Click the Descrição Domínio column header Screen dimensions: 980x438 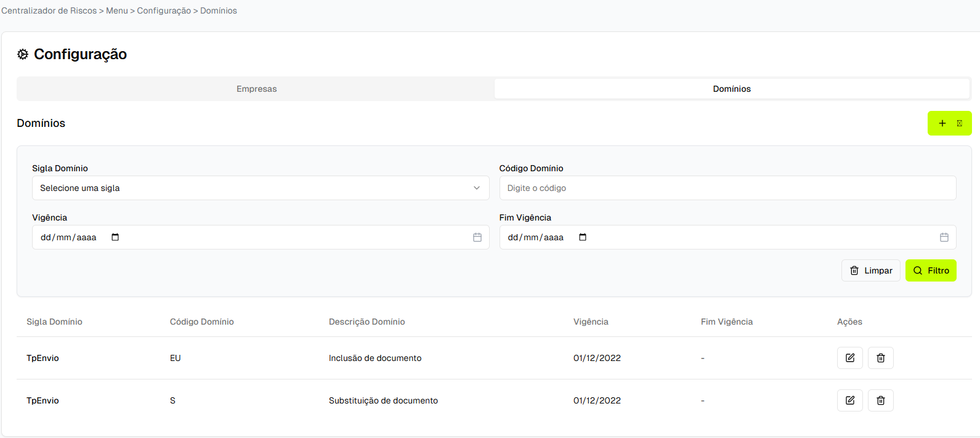pyautogui.click(x=366, y=322)
